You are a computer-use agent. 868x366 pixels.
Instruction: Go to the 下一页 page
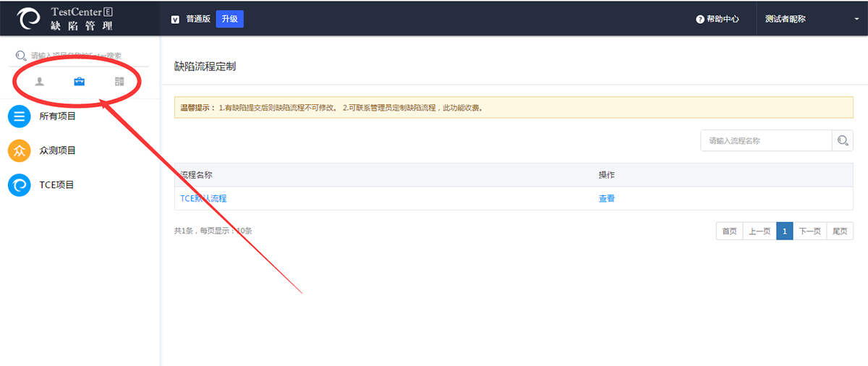tap(809, 231)
